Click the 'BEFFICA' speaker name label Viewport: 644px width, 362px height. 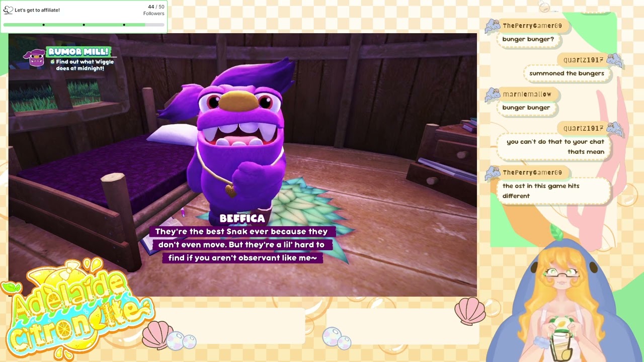(x=242, y=218)
